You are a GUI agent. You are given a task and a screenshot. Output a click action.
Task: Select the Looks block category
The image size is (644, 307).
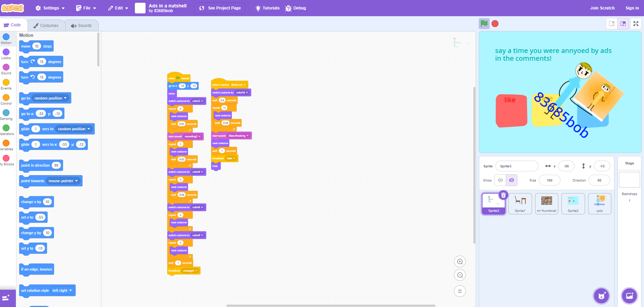pyautogui.click(x=6, y=54)
